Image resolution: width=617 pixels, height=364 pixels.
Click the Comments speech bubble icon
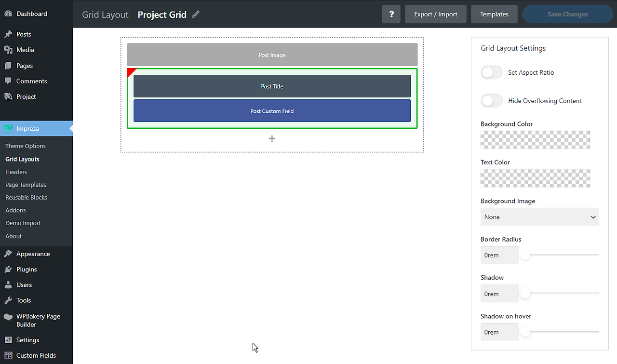[8, 81]
